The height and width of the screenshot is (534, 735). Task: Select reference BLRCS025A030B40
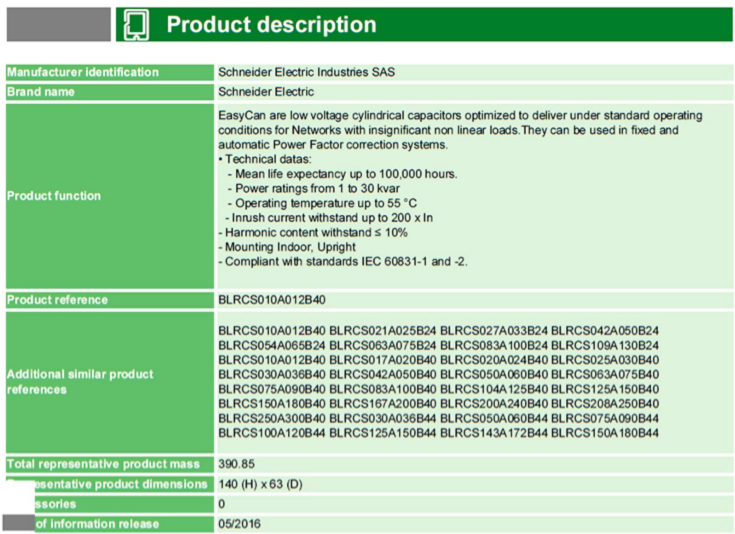605,360
